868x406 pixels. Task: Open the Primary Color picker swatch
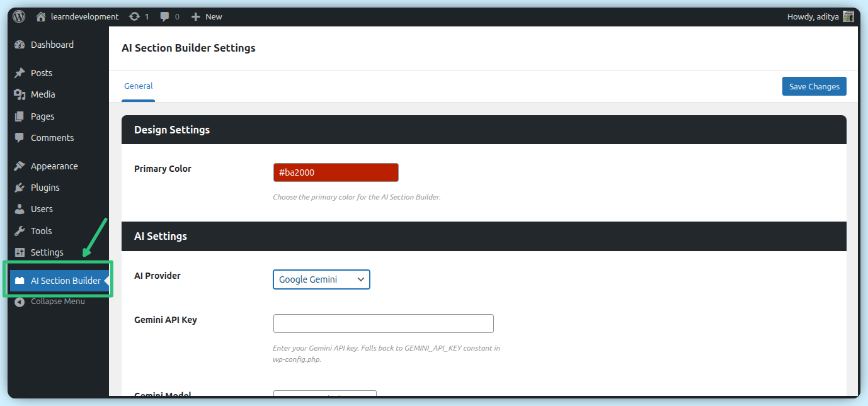point(336,172)
